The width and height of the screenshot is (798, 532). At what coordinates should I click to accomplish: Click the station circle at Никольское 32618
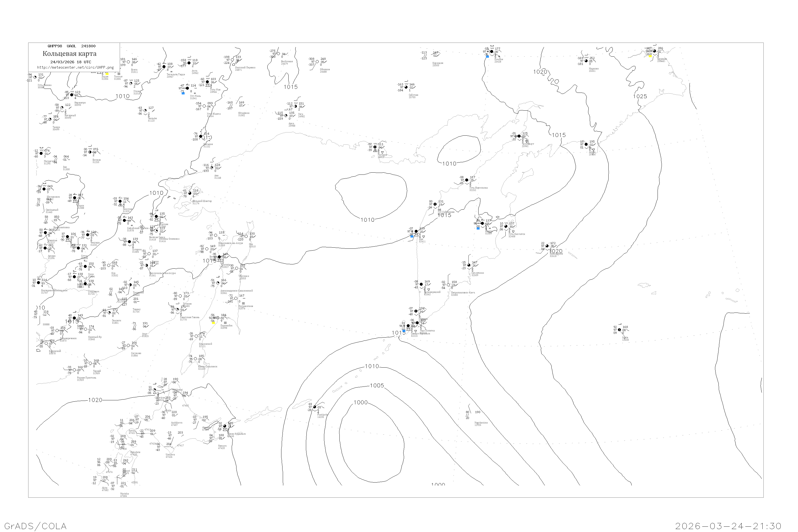click(547, 246)
